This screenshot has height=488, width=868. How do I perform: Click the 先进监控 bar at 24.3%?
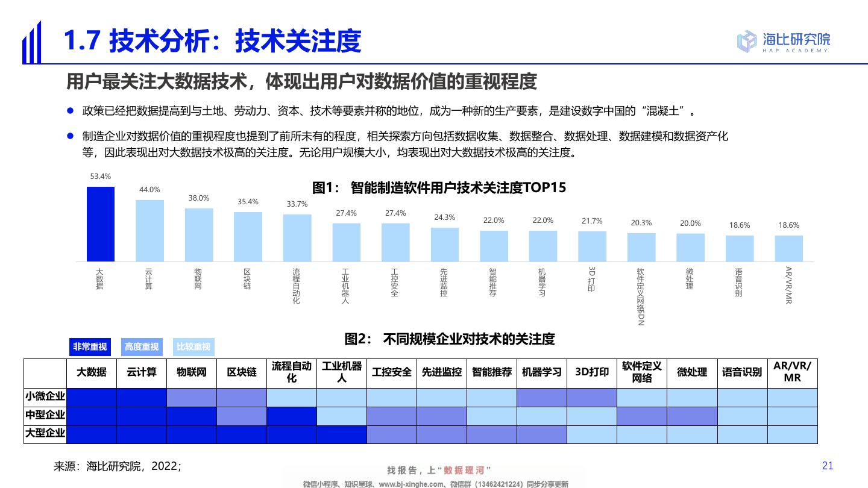(x=445, y=245)
